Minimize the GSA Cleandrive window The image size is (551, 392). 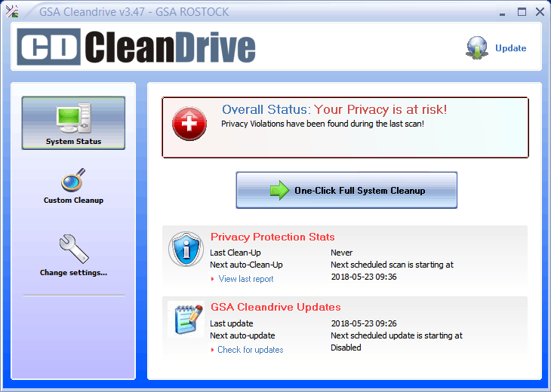click(502, 11)
